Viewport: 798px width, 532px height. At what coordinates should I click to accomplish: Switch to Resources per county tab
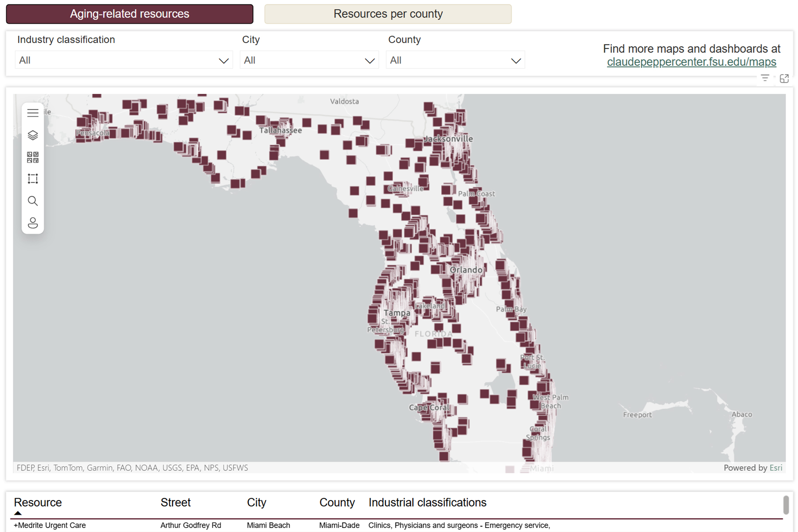coord(388,14)
